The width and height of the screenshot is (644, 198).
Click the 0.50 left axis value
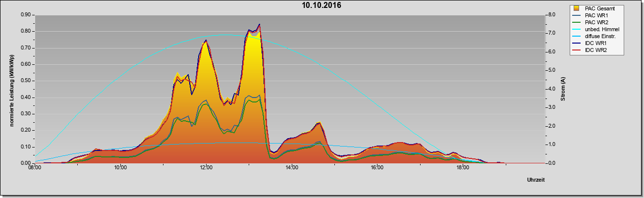26,81
